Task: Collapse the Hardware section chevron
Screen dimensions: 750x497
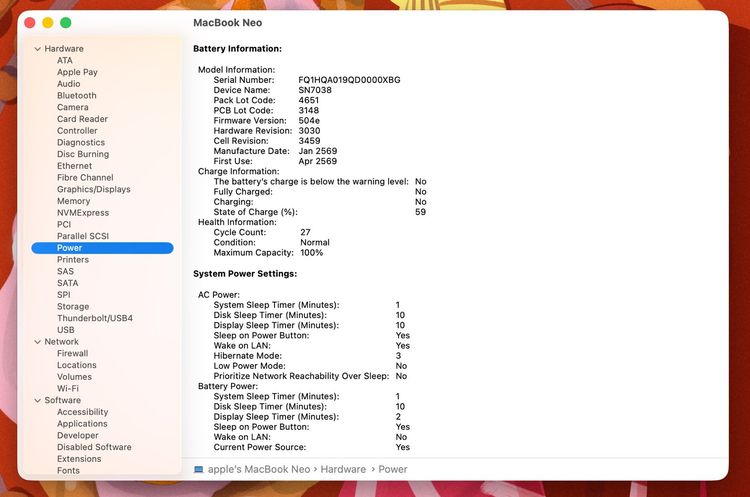Action: pos(37,49)
